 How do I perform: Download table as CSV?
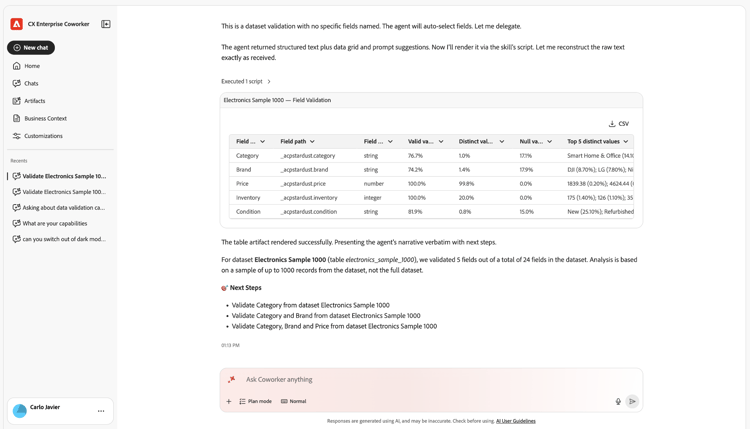(619, 123)
